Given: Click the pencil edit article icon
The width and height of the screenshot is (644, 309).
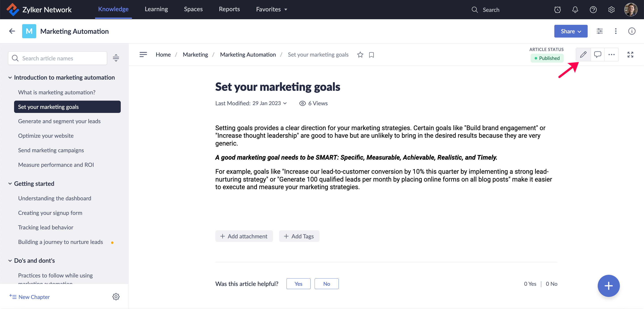Looking at the screenshot, I should coord(583,55).
